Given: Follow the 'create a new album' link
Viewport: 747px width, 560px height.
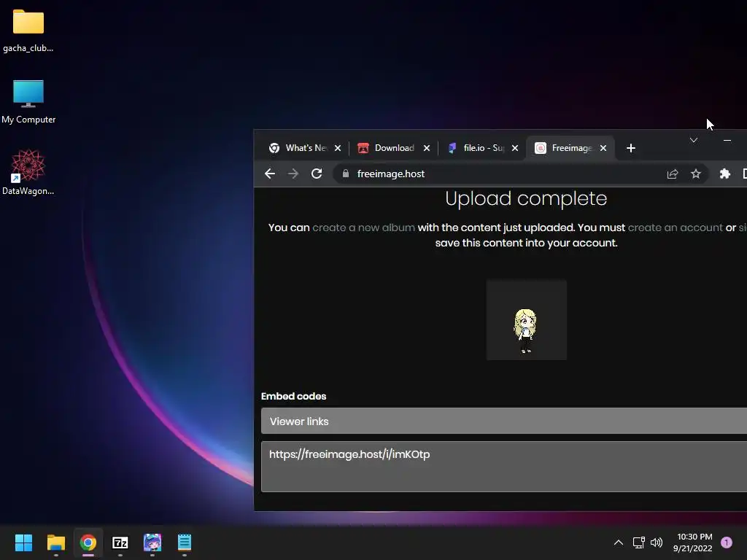Looking at the screenshot, I should coord(363,227).
